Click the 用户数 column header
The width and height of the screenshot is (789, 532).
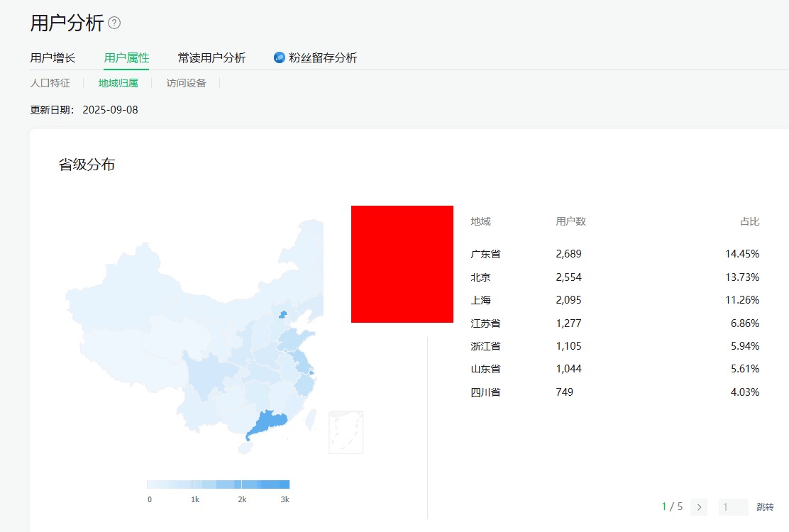tap(570, 221)
